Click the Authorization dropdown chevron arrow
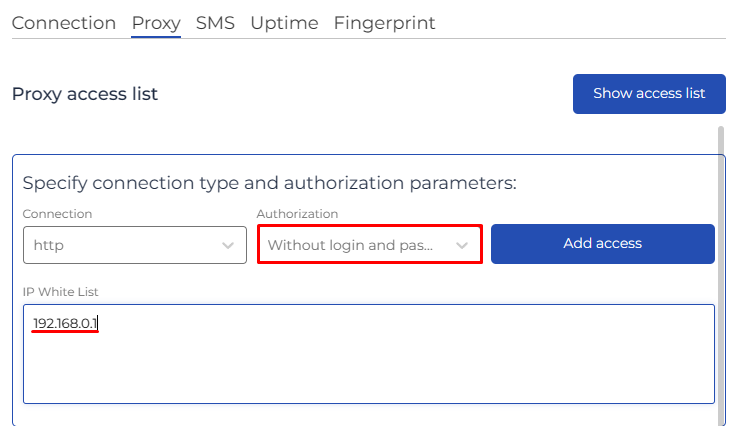 click(462, 245)
